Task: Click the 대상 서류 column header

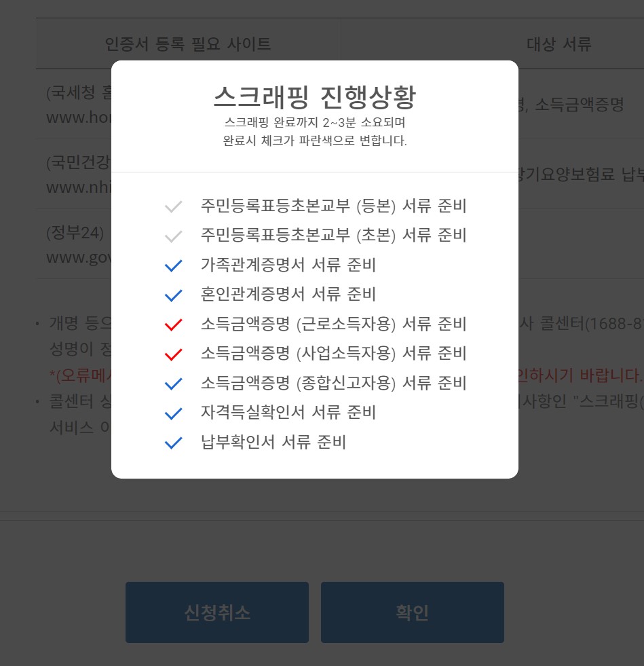Action: [558, 43]
